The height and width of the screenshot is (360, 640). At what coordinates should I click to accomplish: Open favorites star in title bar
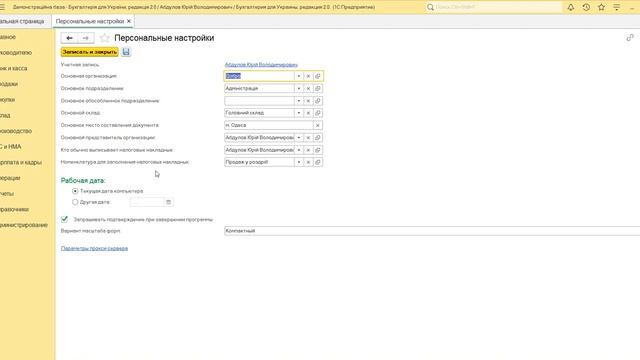point(601,7)
